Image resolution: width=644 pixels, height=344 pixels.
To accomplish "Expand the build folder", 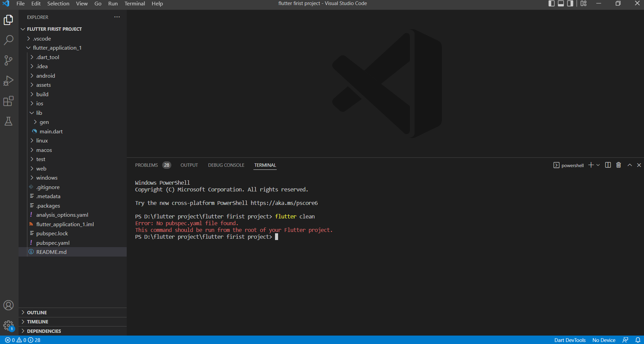I will [73, 94].
